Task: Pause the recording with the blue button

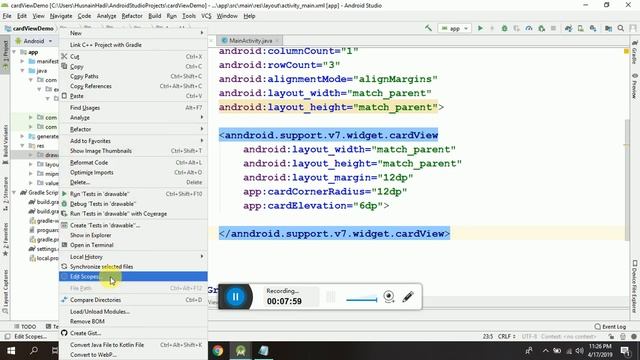Action: [236, 296]
